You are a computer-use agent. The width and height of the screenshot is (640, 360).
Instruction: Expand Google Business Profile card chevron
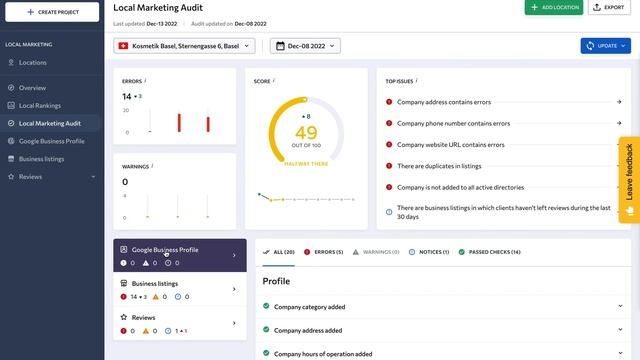click(x=234, y=256)
